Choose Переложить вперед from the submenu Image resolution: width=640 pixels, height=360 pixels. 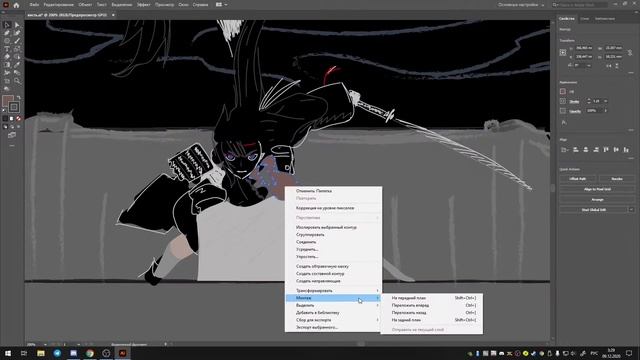(x=432, y=305)
